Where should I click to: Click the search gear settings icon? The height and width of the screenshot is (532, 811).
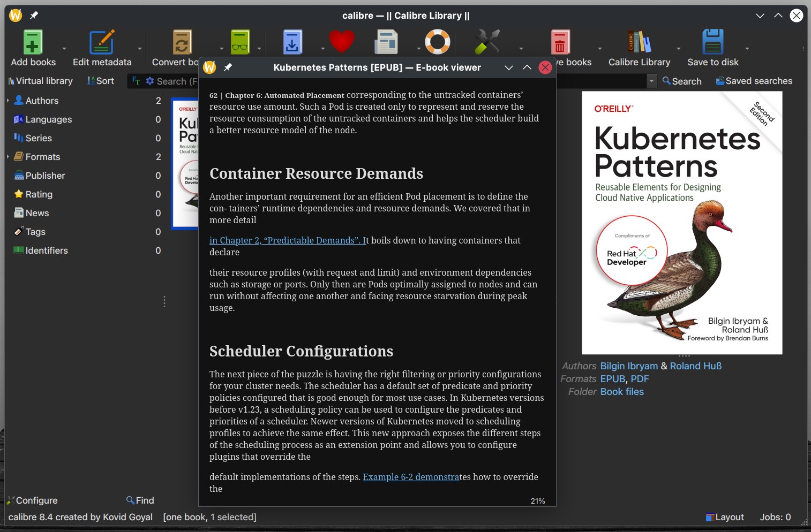click(150, 81)
